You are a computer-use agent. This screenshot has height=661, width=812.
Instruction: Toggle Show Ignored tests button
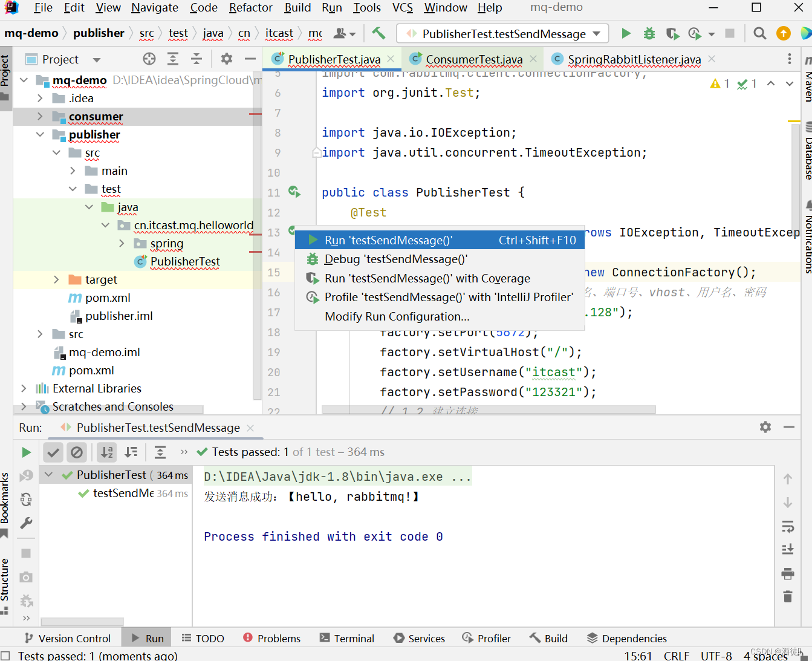[x=76, y=452]
